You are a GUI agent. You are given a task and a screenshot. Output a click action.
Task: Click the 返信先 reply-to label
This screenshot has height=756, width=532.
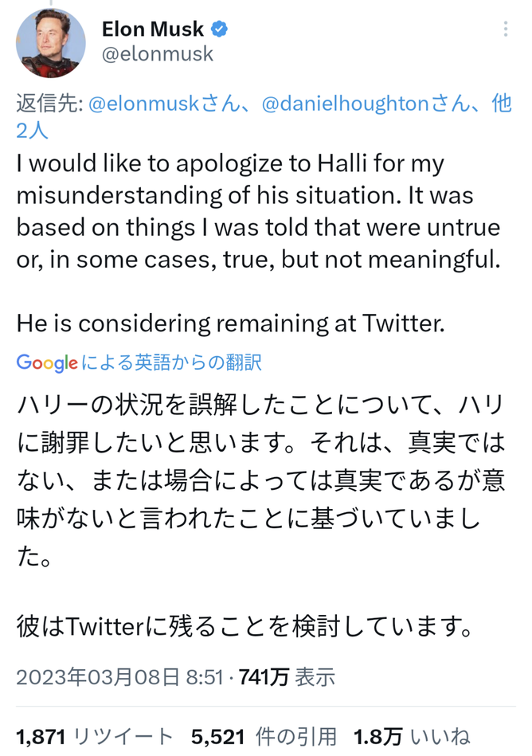click(49, 104)
